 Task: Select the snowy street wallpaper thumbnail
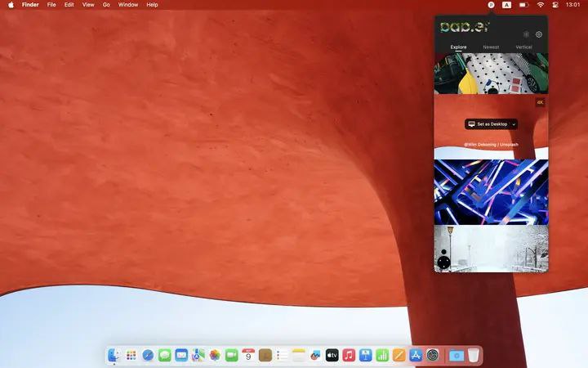[x=491, y=249]
